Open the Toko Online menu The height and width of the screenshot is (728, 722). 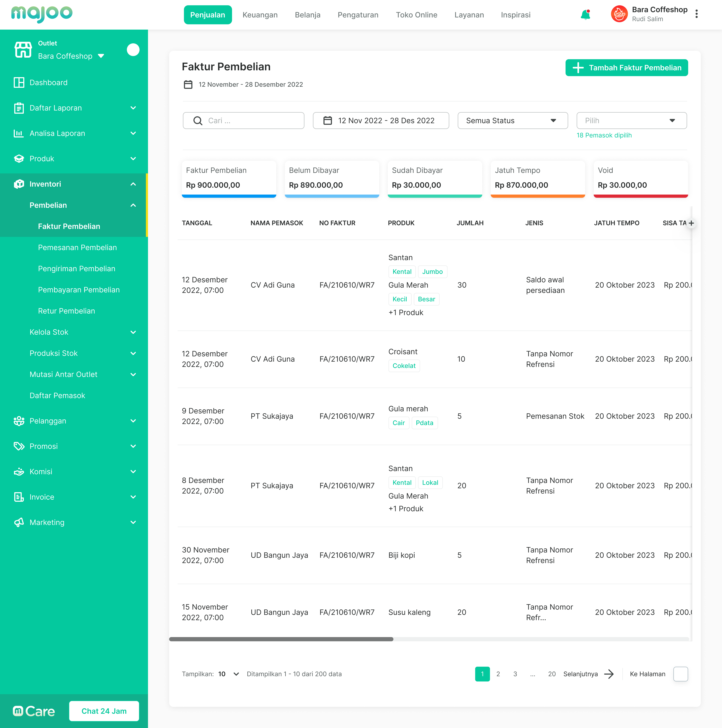point(416,15)
